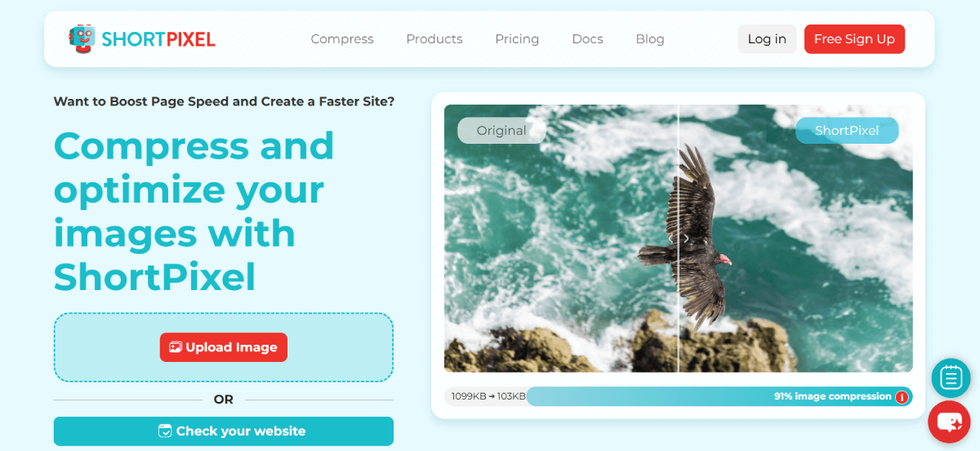Click the Free Sign Up button
The width and height of the screenshot is (980, 451).
(854, 39)
